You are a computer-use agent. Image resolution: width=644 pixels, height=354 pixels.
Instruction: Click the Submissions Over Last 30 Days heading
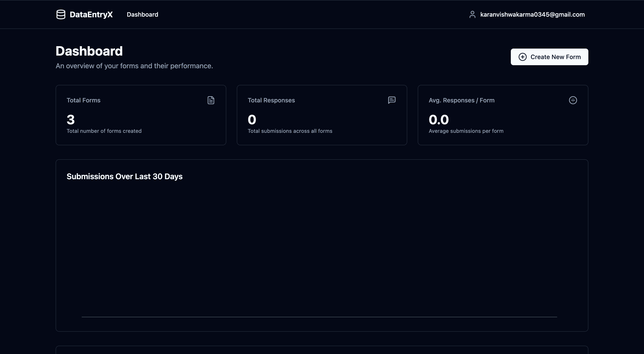[124, 177]
